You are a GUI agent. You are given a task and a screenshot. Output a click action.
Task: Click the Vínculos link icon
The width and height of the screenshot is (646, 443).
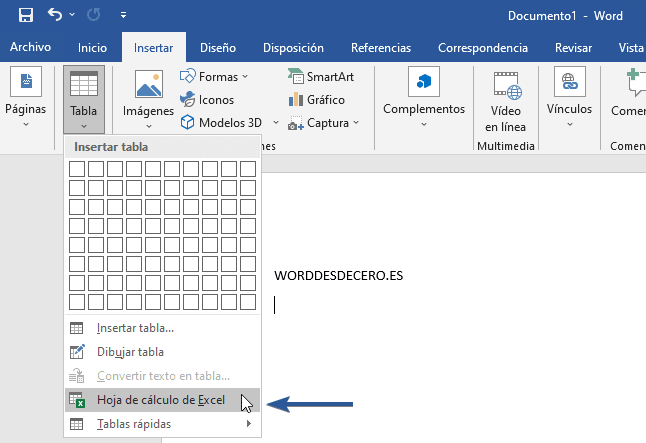click(569, 81)
